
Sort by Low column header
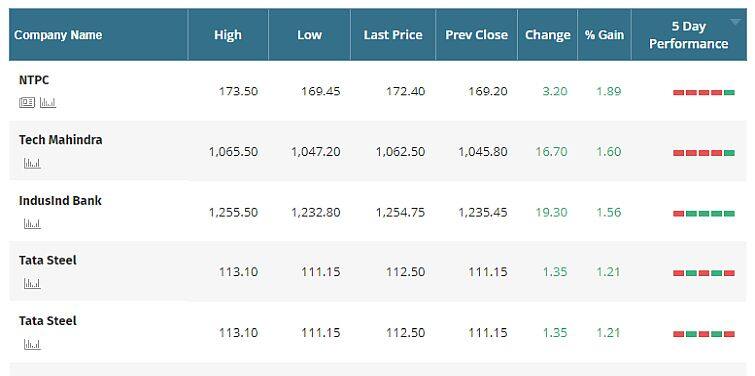[x=309, y=35]
